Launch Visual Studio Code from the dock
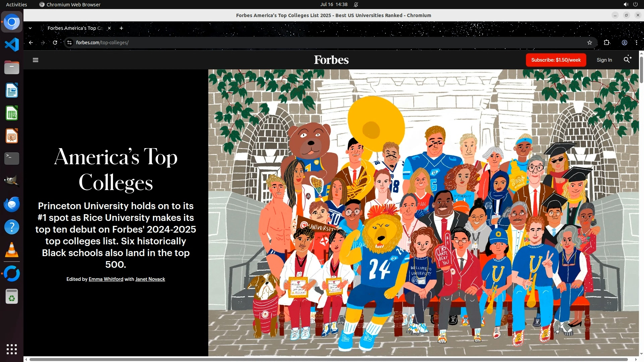 tap(12, 45)
